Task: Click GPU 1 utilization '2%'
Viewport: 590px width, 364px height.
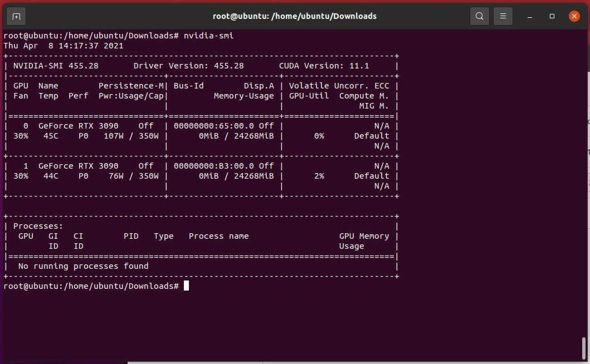Action: pos(319,176)
